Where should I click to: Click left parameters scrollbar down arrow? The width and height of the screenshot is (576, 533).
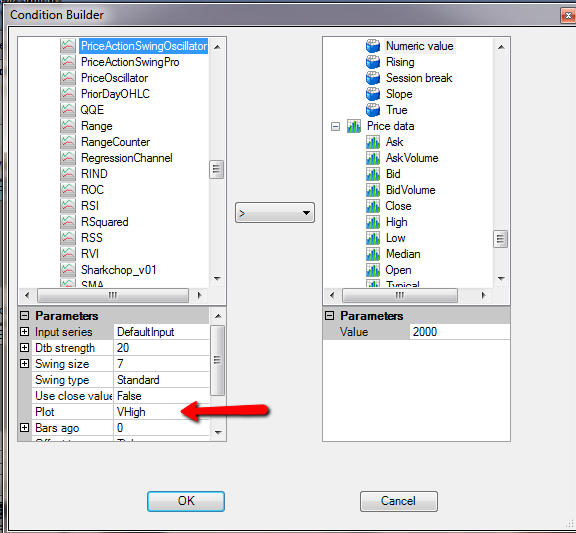pos(218,432)
